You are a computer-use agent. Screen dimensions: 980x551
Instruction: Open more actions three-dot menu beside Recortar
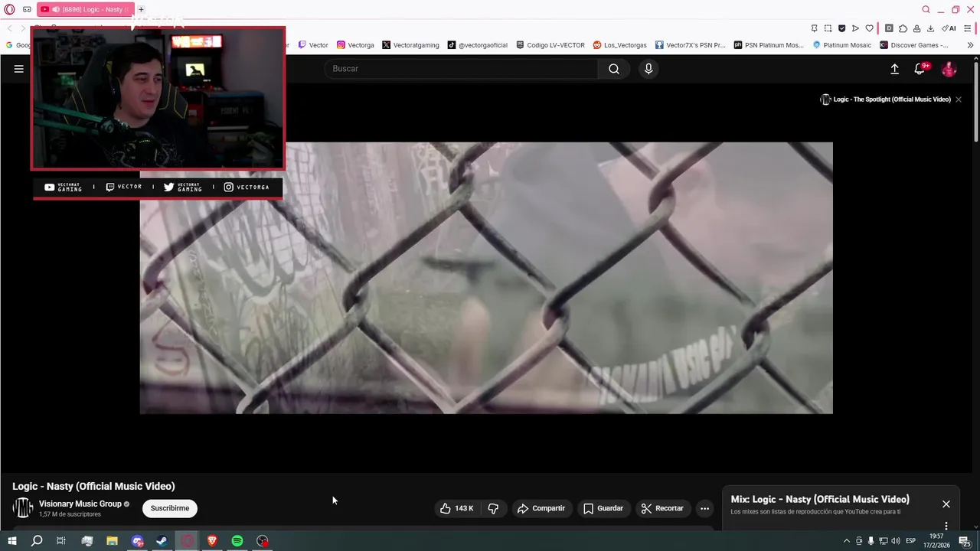tap(704, 508)
